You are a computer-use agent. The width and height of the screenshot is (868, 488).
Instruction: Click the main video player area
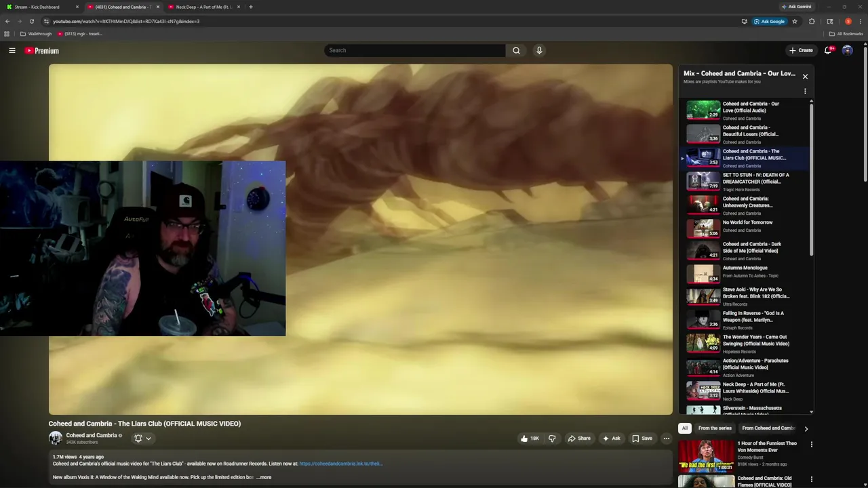point(360,239)
